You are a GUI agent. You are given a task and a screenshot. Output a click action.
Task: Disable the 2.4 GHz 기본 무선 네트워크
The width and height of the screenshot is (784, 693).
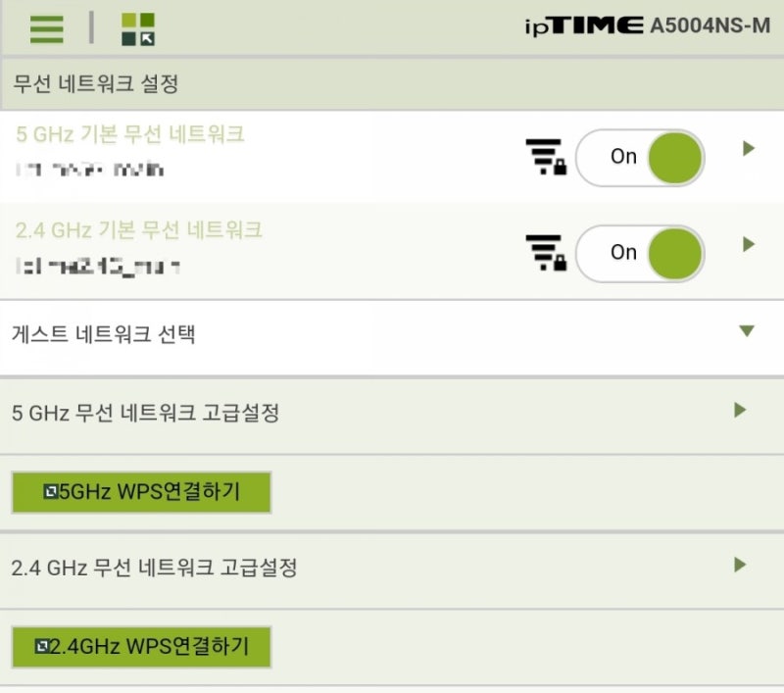tap(642, 253)
